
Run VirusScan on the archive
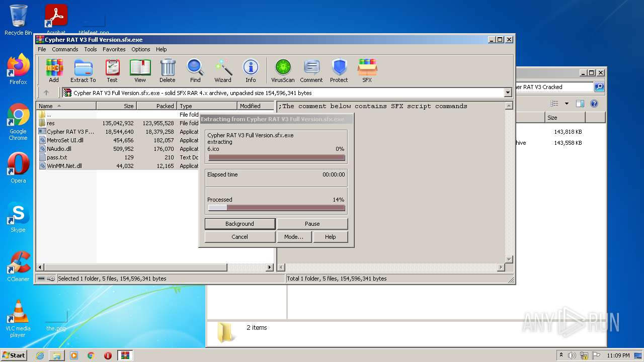point(283,70)
